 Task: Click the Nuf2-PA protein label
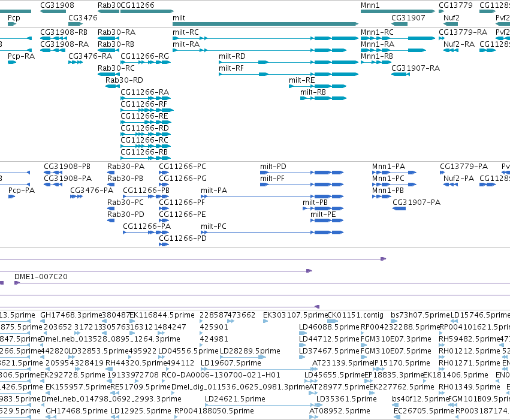point(459,179)
